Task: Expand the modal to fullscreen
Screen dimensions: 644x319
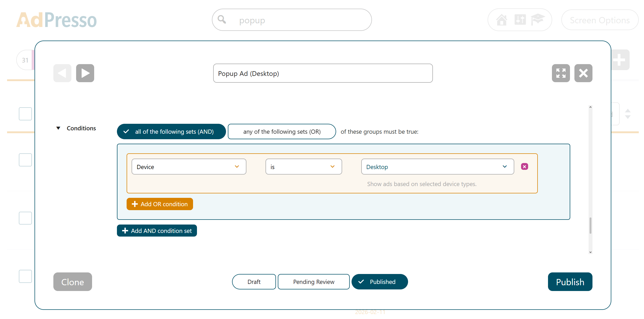Action: pyautogui.click(x=561, y=73)
